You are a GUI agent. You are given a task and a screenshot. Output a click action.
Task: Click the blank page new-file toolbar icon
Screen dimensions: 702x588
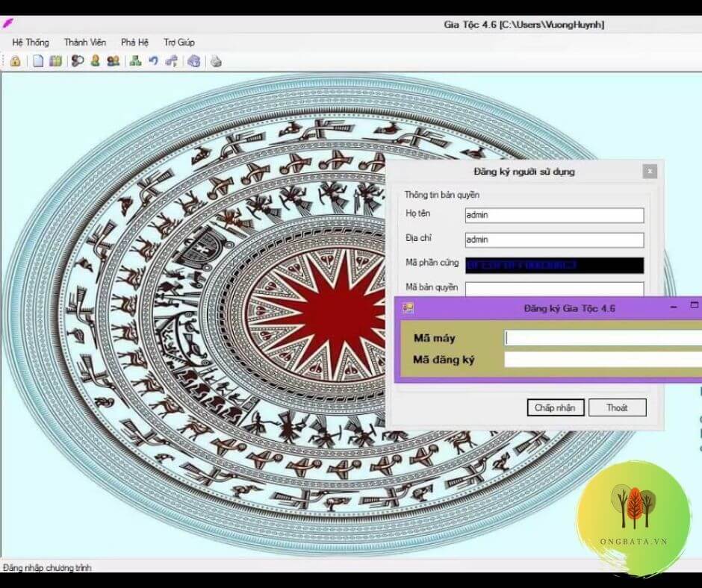click(x=39, y=61)
